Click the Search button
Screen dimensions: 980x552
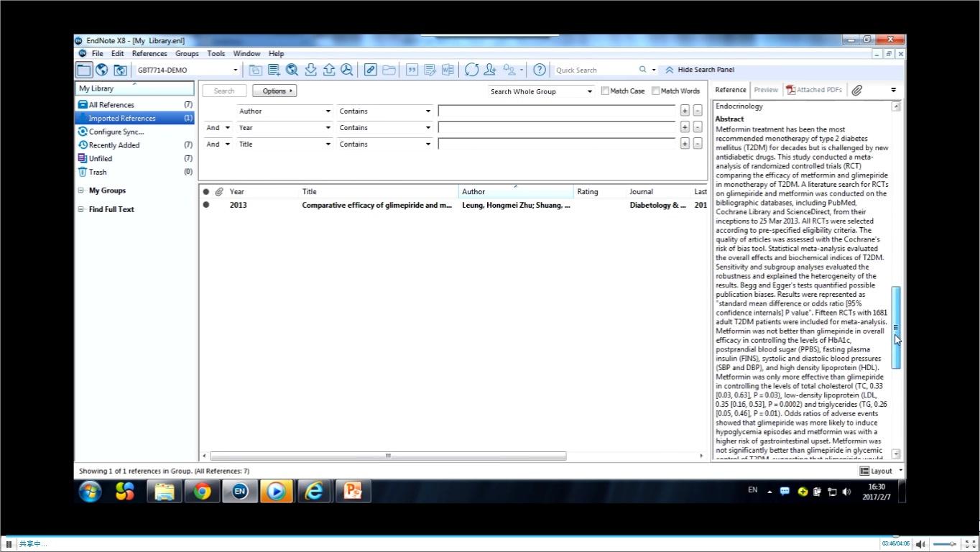[x=224, y=91]
